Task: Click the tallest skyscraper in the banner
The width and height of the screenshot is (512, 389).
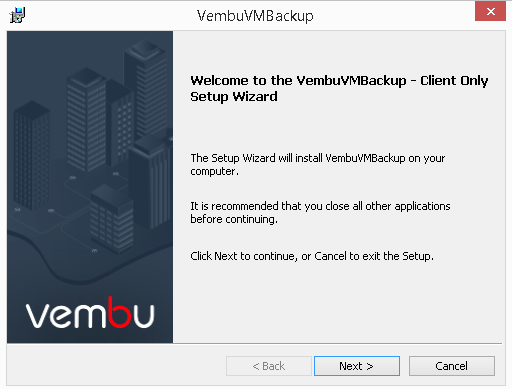Action: pos(146,88)
